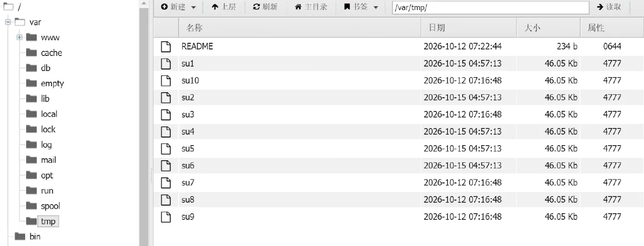Select the root / folder in tree

click(x=19, y=7)
